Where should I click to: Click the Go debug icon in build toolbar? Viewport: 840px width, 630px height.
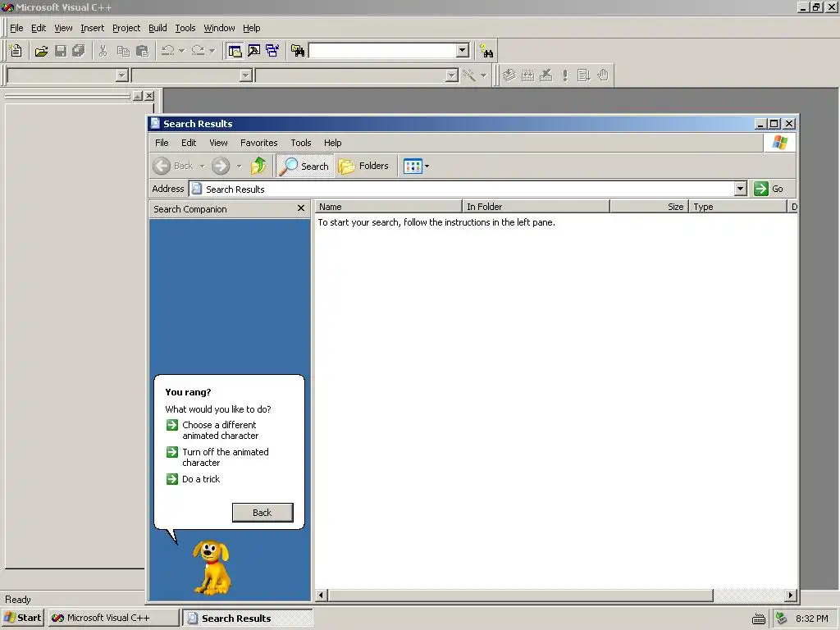[584, 75]
